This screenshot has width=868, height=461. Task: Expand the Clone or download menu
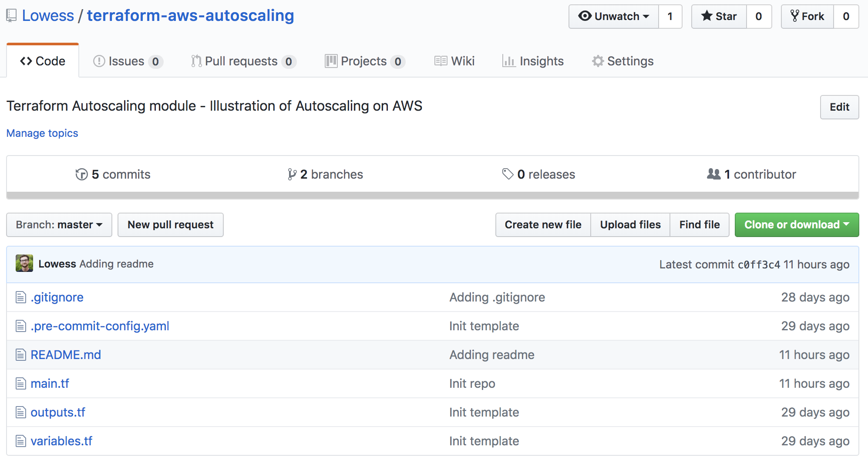797,225
